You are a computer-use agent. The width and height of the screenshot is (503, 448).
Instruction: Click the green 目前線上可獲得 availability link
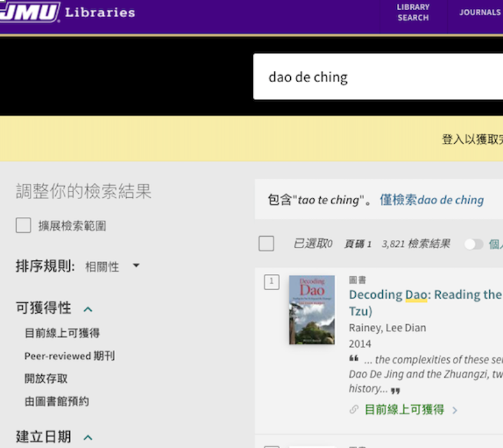coord(404,409)
